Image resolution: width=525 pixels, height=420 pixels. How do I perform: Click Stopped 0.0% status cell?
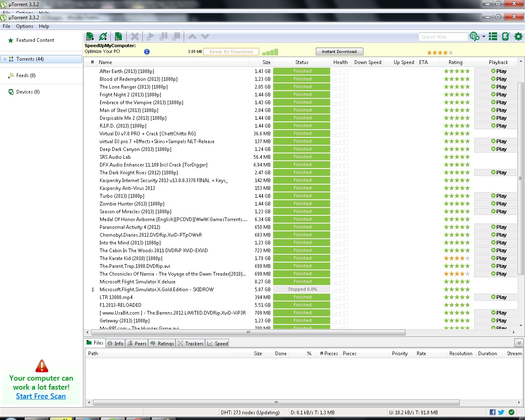pyautogui.click(x=302, y=289)
